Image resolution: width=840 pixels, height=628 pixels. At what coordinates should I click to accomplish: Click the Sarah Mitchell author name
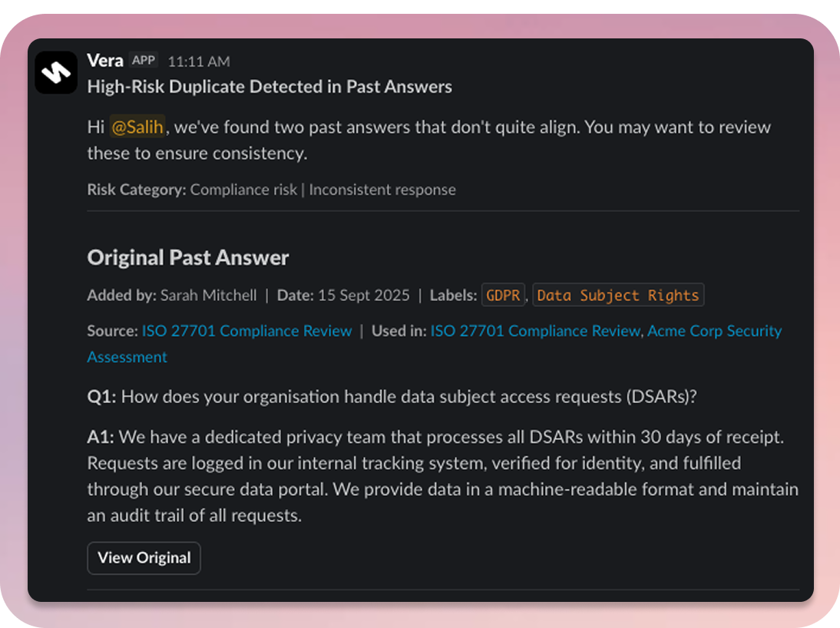[x=209, y=296]
